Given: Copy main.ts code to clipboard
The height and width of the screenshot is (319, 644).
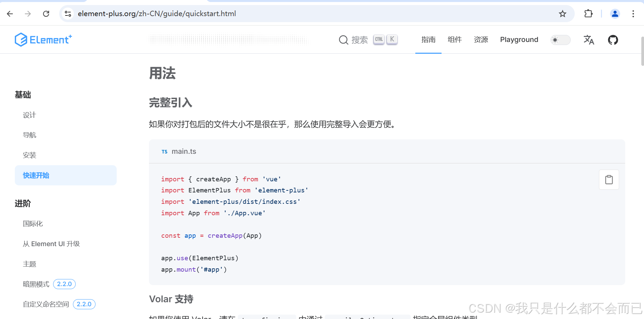Looking at the screenshot, I should (609, 180).
